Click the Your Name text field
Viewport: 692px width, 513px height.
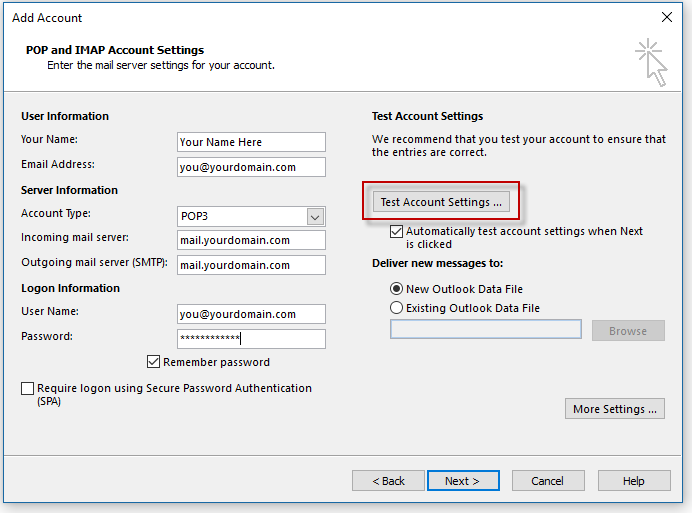[251, 142]
